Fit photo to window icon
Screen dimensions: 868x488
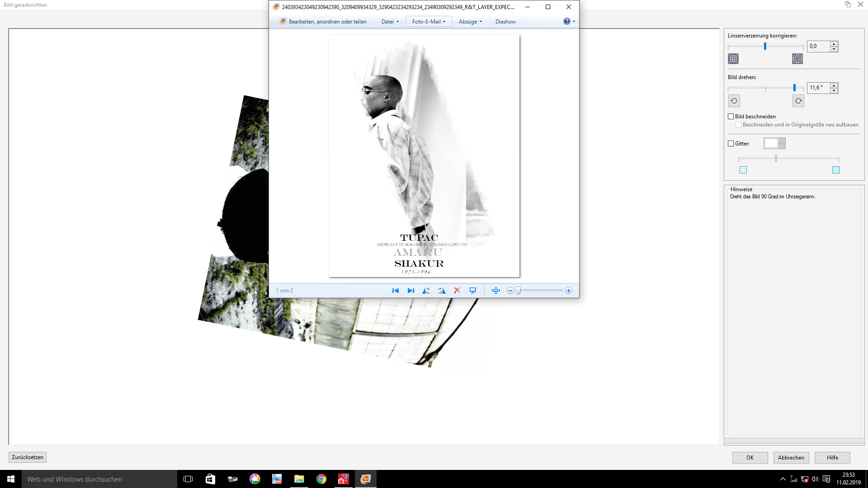point(496,291)
